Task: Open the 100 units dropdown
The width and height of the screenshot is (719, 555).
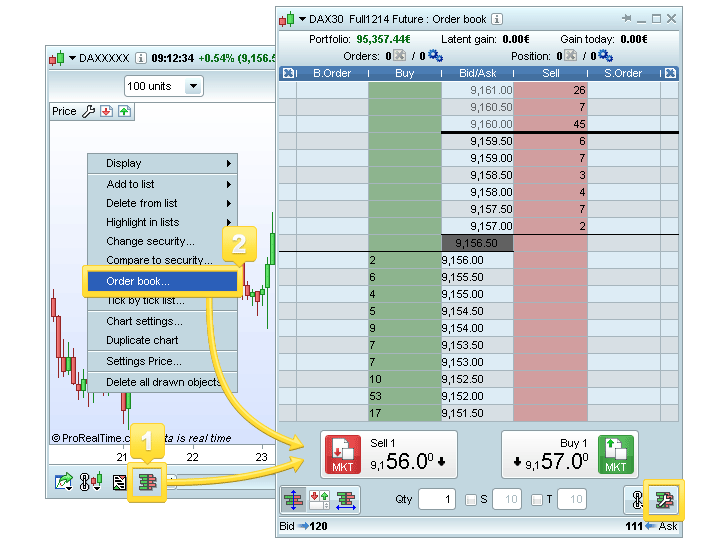Action: 163,86
